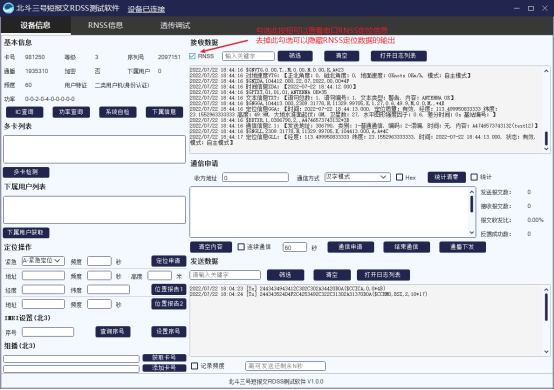Enable the Hex checkbox
554x390 pixels.
[x=400, y=177]
